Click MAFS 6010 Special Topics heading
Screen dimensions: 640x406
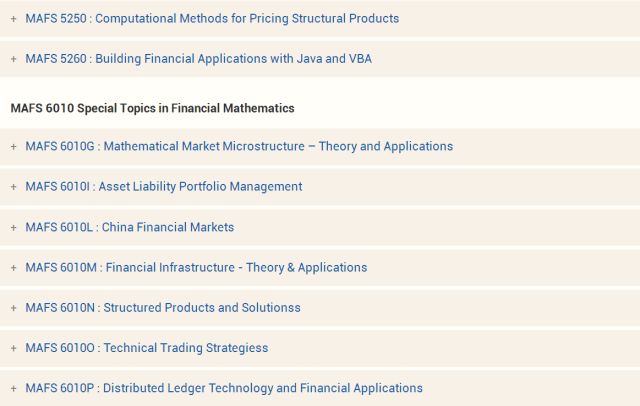(152, 108)
